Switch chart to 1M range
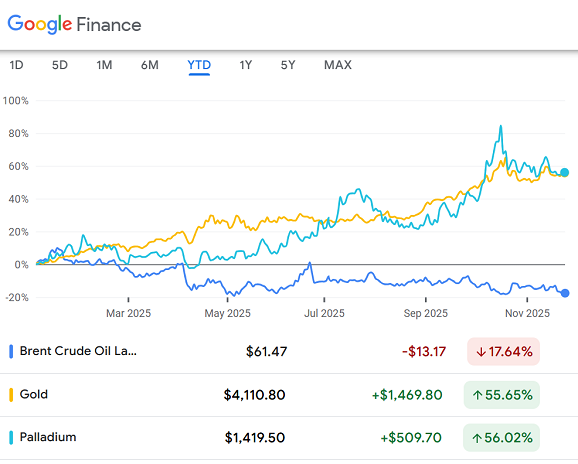 pyautogui.click(x=104, y=65)
